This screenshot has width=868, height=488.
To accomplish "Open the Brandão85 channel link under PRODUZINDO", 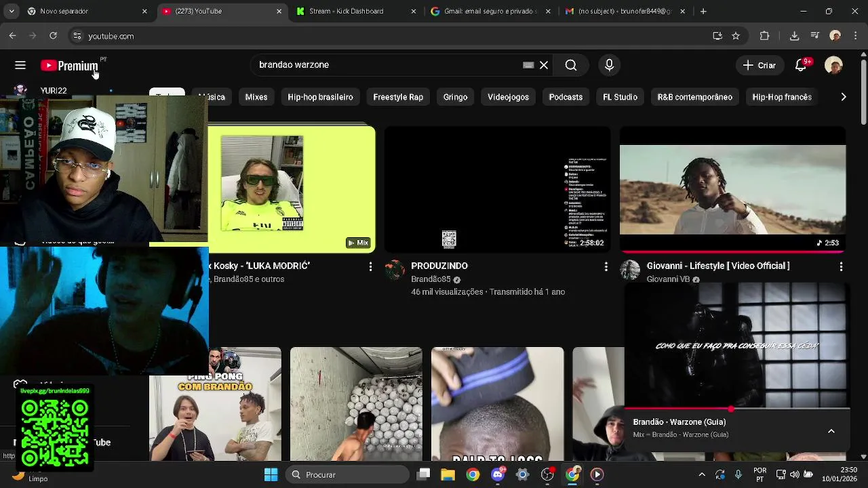I will tap(431, 279).
